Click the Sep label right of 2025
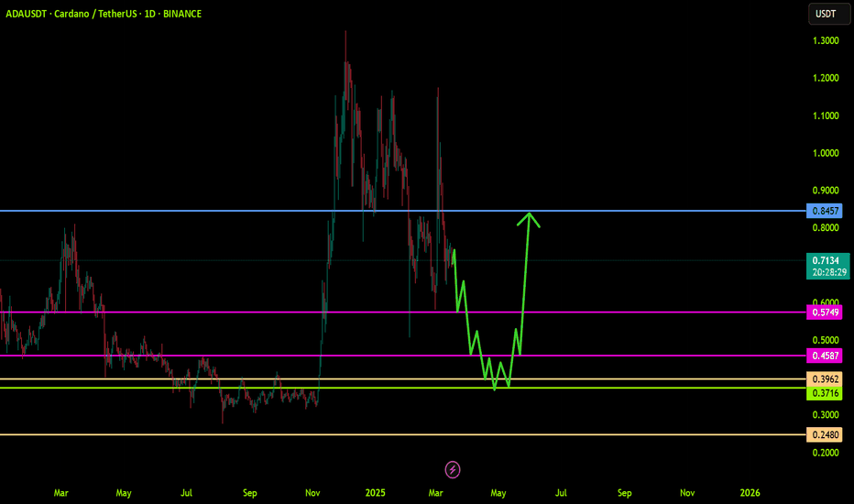This screenshot has width=854, height=504. pyautogui.click(x=625, y=493)
